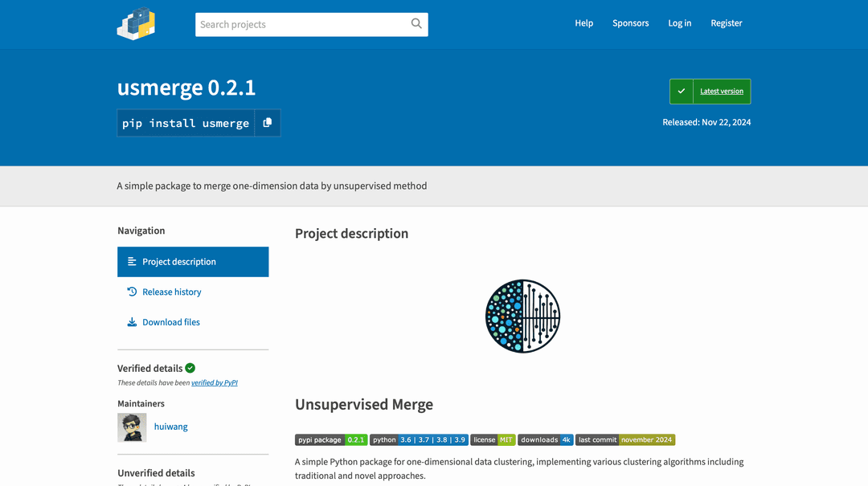Image resolution: width=868 pixels, height=486 pixels.
Task: Click the Verified details green check
Action: tap(190, 368)
